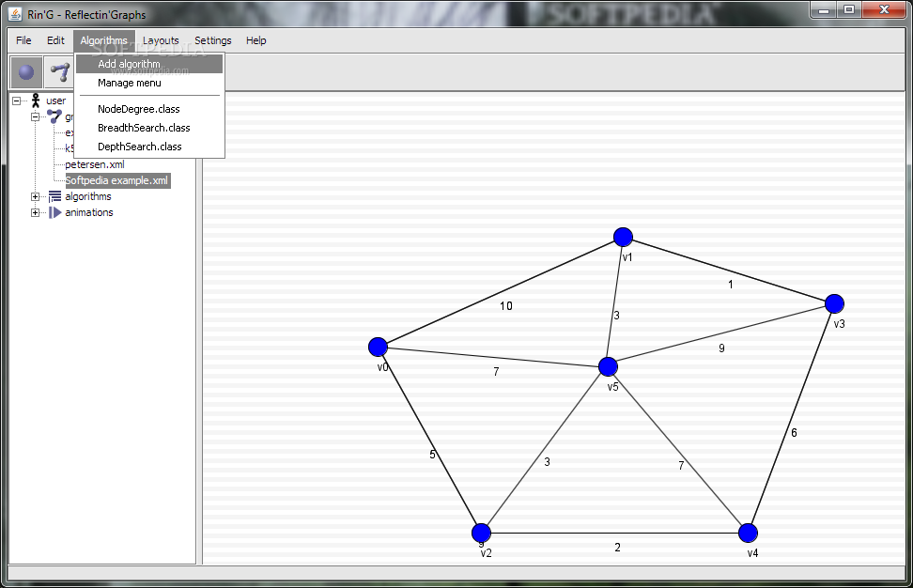Click edge weight 1 label near v3
The image size is (913, 588).
tap(731, 284)
